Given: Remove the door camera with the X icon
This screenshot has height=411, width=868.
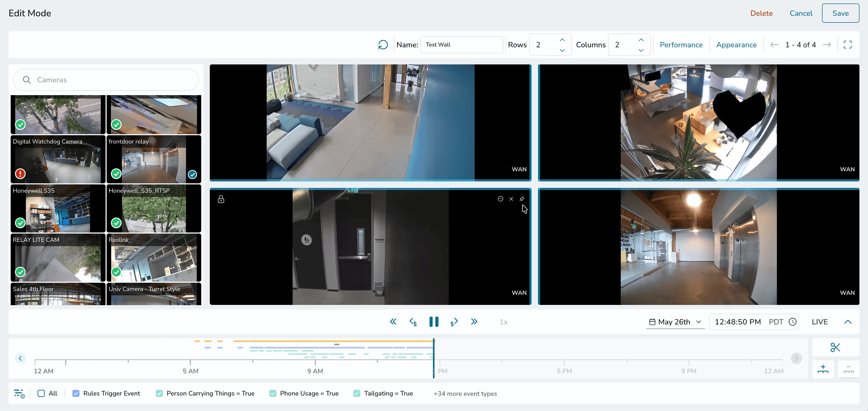Looking at the screenshot, I should click(511, 199).
